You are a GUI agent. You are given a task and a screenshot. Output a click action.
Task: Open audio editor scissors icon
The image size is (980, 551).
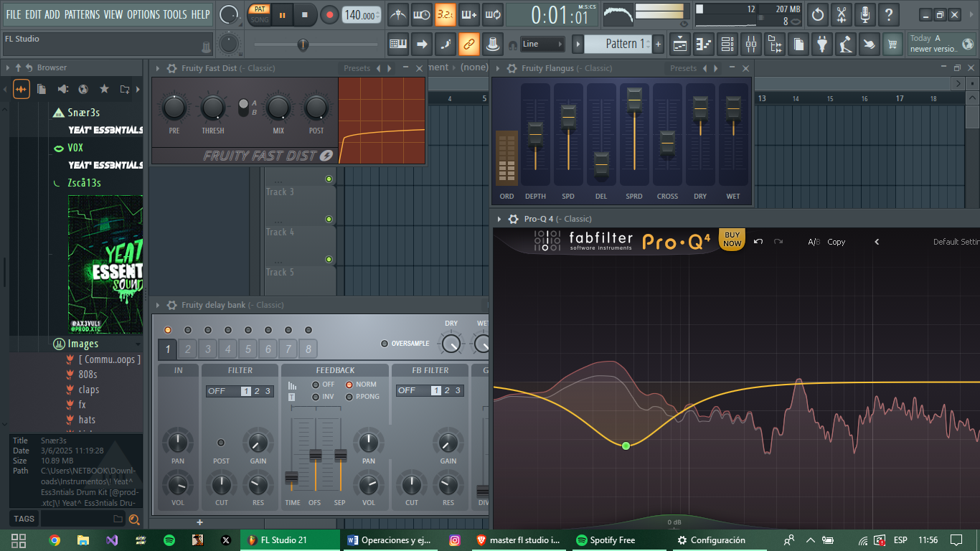pos(842,14)
